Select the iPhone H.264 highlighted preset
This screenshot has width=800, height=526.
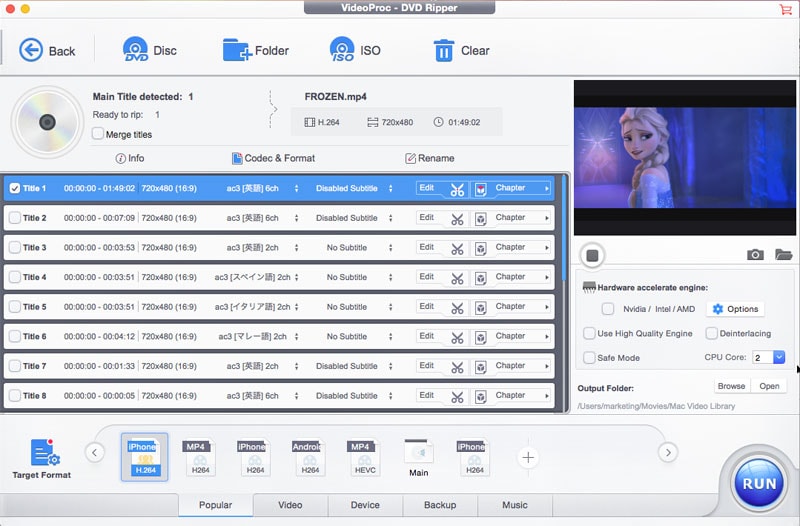pyautogui.click(x=144, y=457)
